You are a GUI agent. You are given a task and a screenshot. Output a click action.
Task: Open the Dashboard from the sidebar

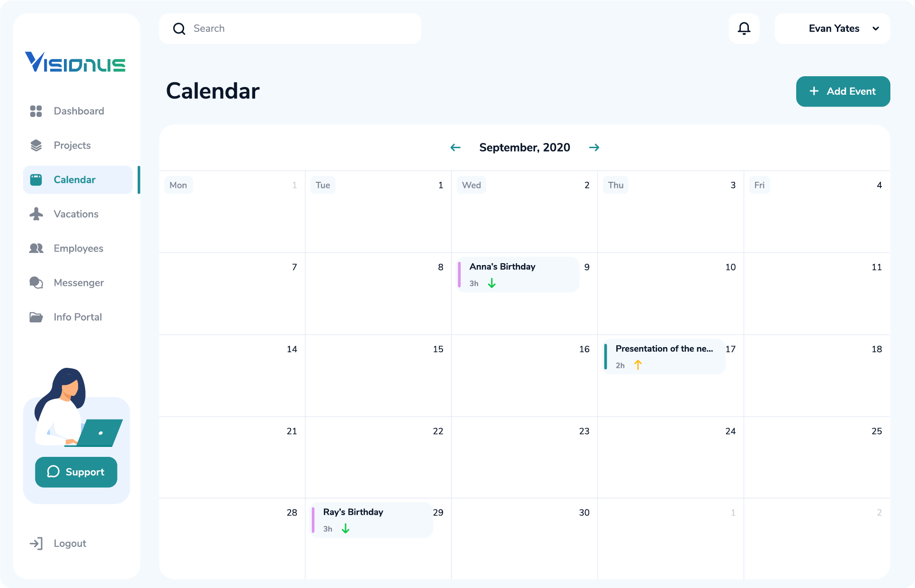(x=79, y=111)
